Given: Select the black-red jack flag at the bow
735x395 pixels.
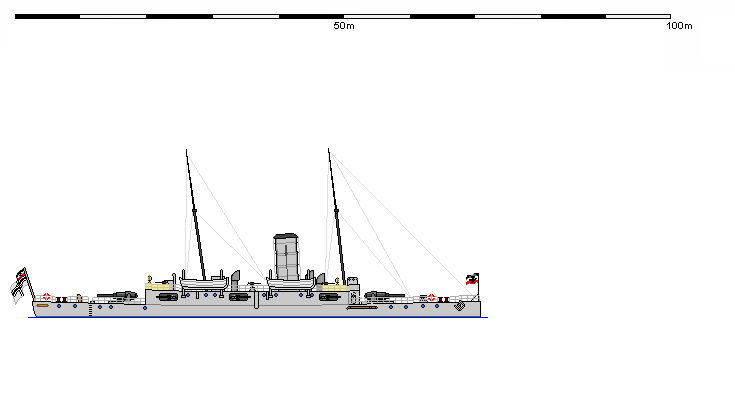Looking at the screenshot, I should [x=472, y=280].
